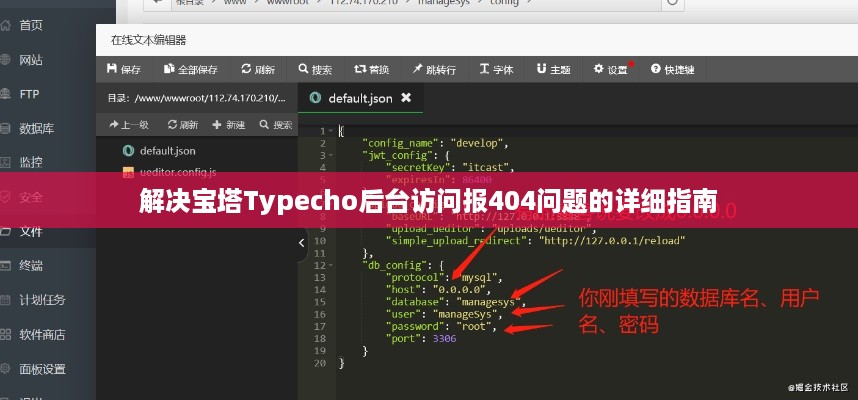Refresh the editor with 刷新 in the top toolbar

258,69
